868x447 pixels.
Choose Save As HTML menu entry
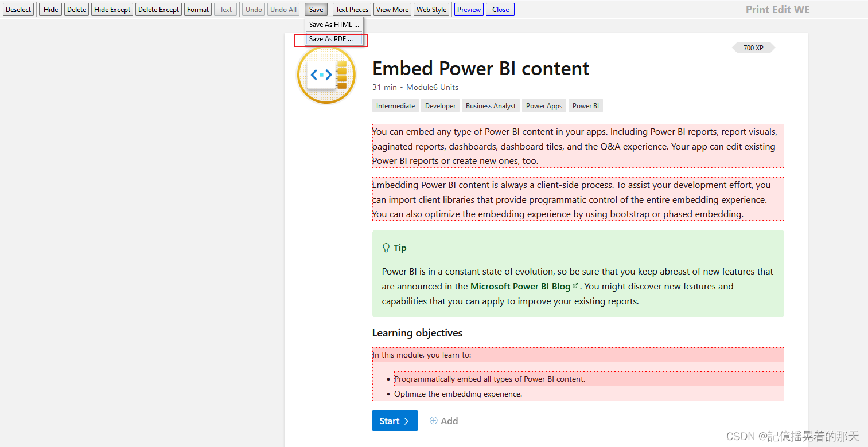[334, 25]
